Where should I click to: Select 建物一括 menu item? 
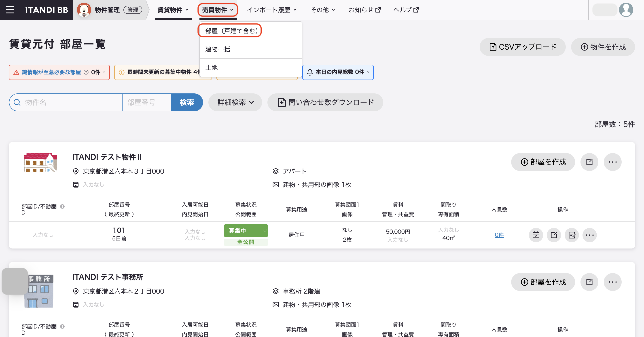[x=251, y=49]
